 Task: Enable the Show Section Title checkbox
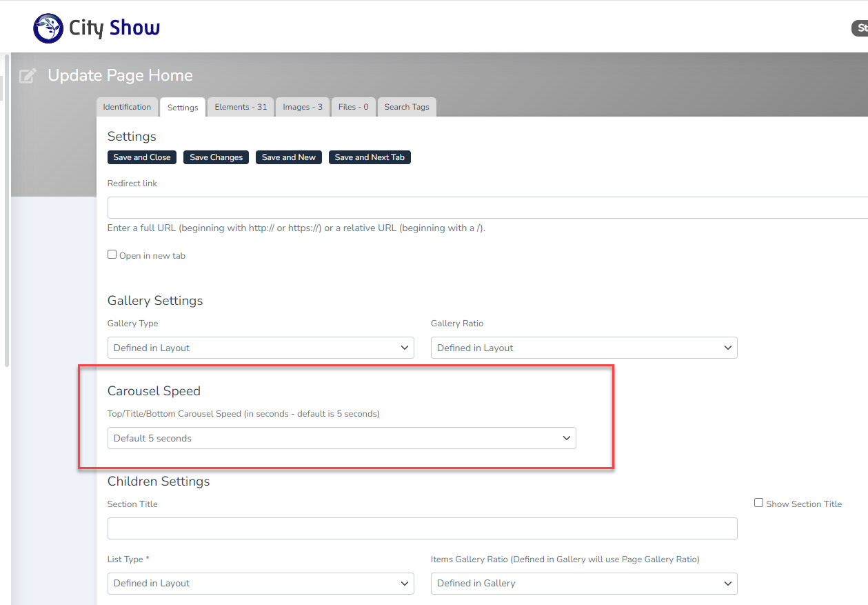click(758, 504)
